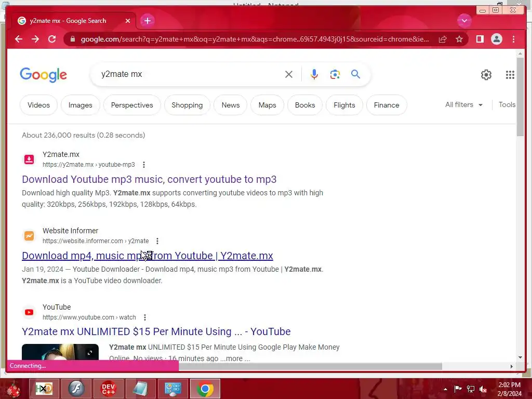
Task: Expand the All filters dropdown
Action: pos(464,105)
